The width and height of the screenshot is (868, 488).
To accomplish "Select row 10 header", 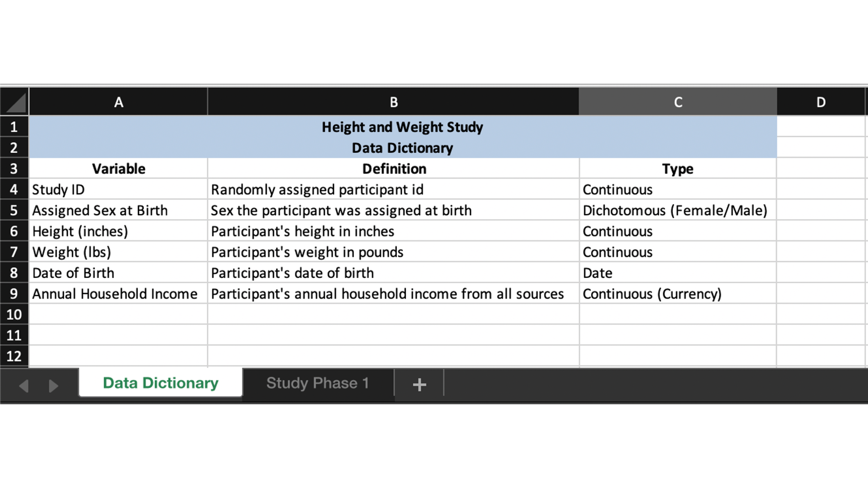I will click(14, 315).
